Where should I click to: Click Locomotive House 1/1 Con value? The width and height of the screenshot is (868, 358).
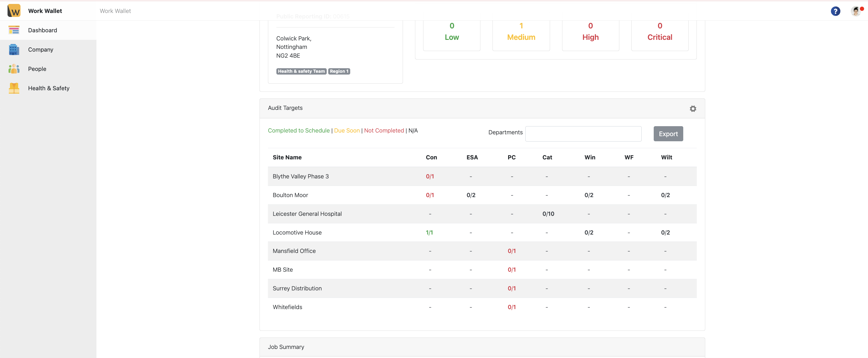(x=429, y=232)
